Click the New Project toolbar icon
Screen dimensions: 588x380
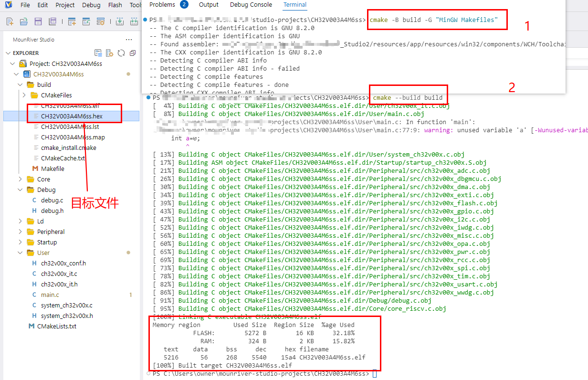point(72,21)
